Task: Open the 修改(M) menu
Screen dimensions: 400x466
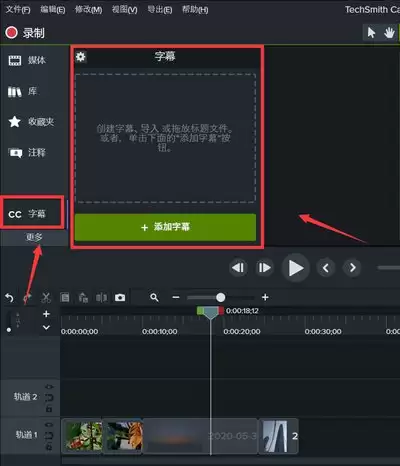Action: coord(88,10)
